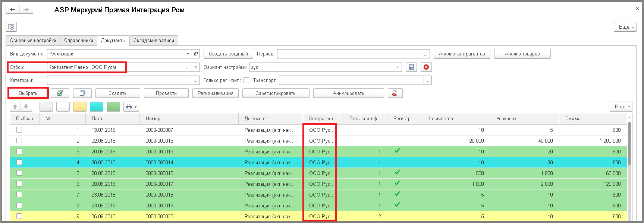This screenshot has height=223, width=644.
Task: Open the Складские записи tab
Action: tap(154, 41)
